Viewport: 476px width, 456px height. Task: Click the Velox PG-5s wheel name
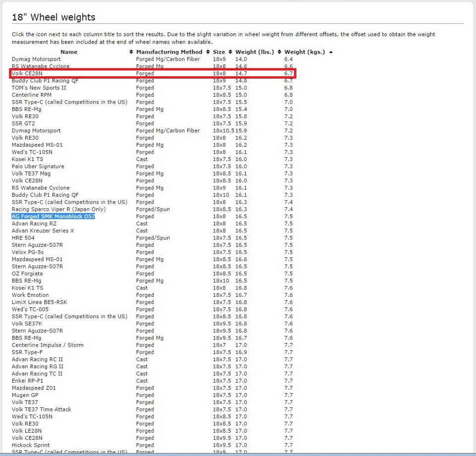tap(28, 252)
